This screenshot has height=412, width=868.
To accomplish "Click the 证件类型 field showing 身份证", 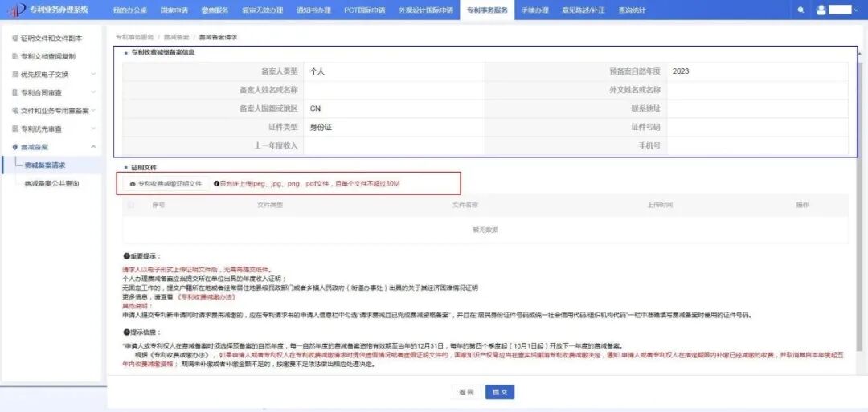I will pyautogui.click(x=394, y=127).
